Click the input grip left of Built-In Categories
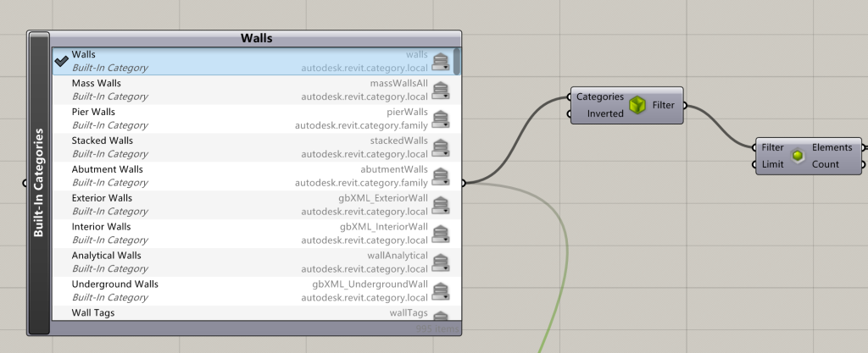868x353 pixels. (25, 183)
